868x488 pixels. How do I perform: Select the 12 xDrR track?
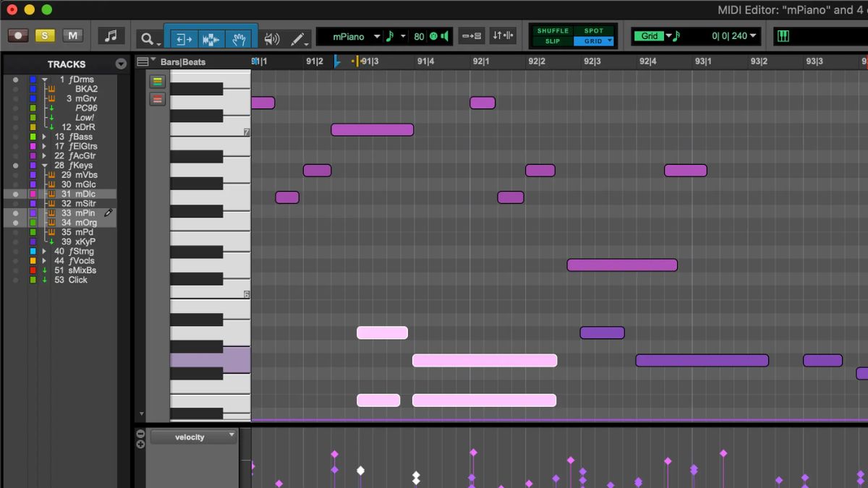coord(78,127)
